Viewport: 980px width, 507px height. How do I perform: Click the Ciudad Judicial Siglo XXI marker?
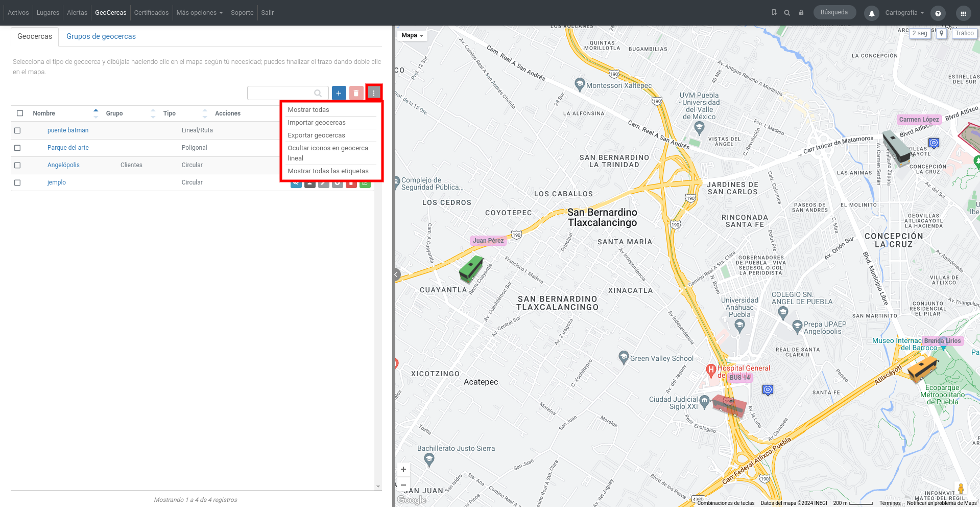[x=704, y=401]
